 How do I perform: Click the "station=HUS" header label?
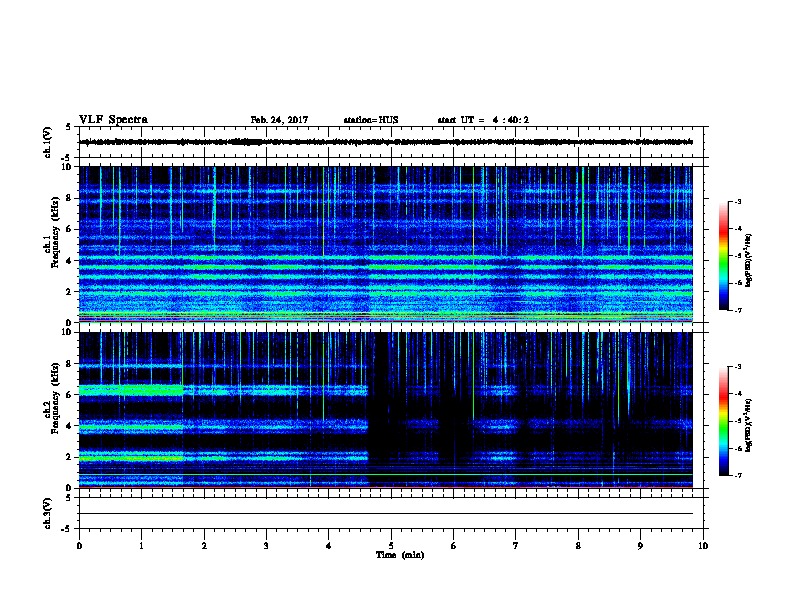click(x=371, y=120)
